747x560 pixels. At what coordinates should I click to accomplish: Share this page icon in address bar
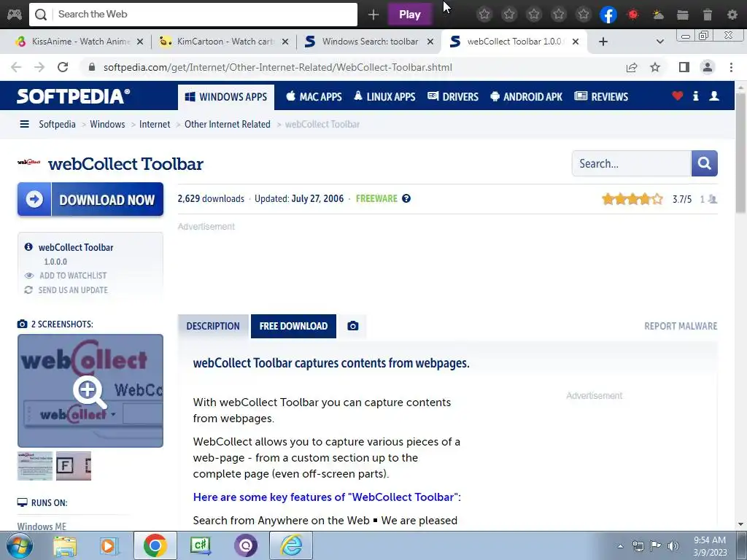[632, 67]
